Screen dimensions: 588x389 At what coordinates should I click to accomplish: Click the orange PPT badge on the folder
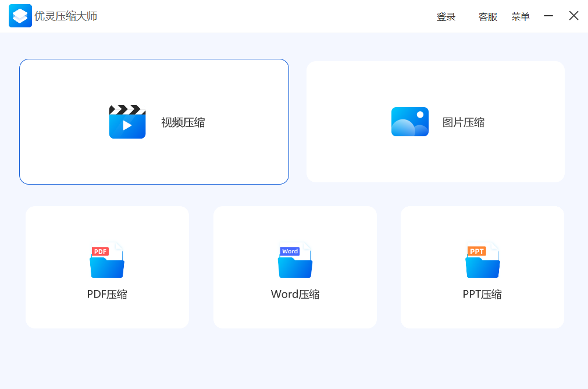477,250
